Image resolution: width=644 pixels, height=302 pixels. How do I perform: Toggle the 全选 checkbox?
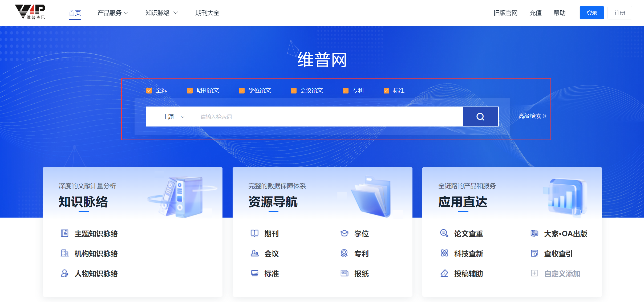coord(149,91)
